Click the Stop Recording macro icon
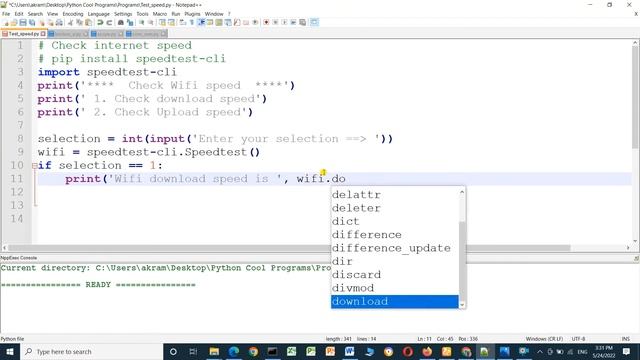 pyautogui.click(x=275, y=22)
